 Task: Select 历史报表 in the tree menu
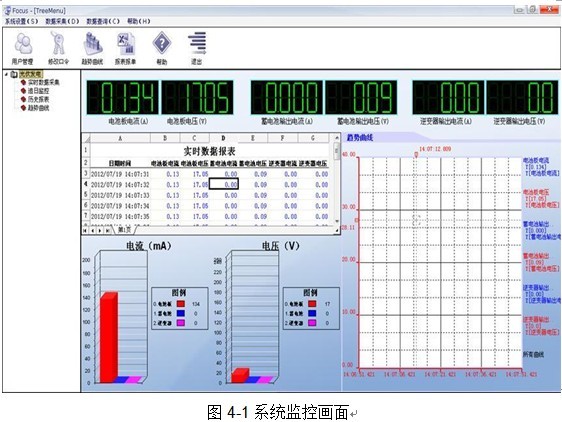pyautogui.click(x=38, y=99)
